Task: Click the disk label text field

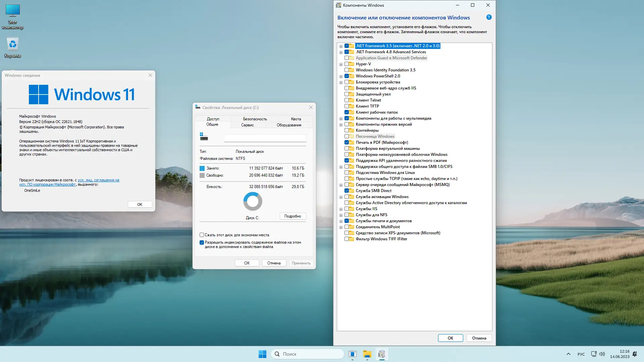Action: click(x=265, y=138)
